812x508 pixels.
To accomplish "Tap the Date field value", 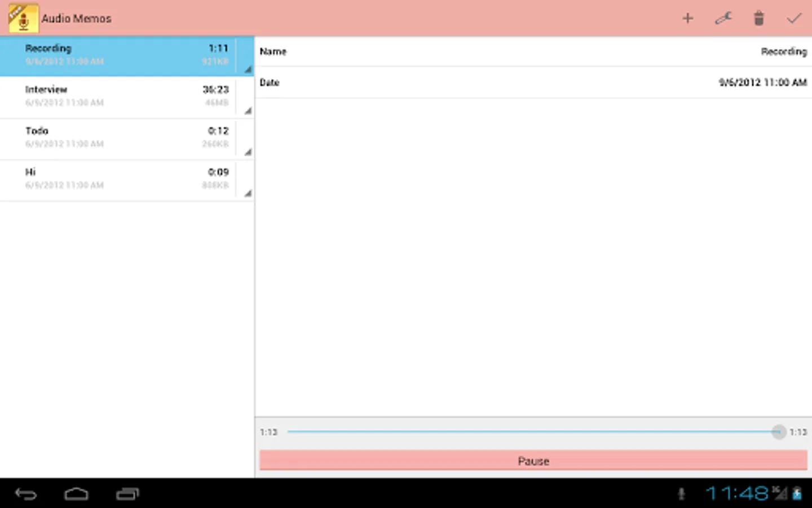I will [x=762, y=82].
